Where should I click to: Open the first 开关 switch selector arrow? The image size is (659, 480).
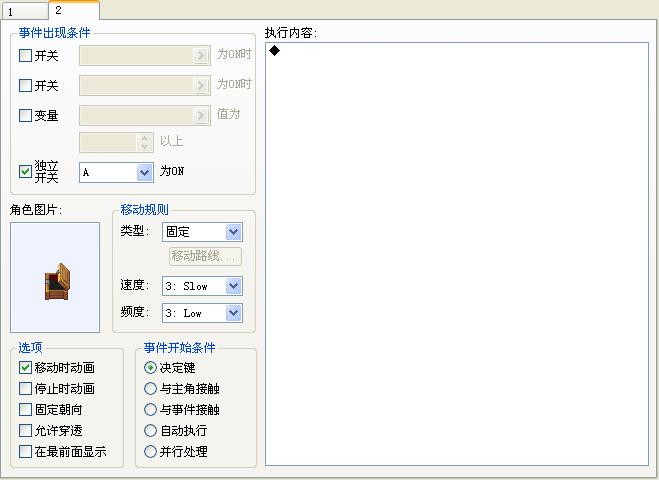tap(201, 55)
